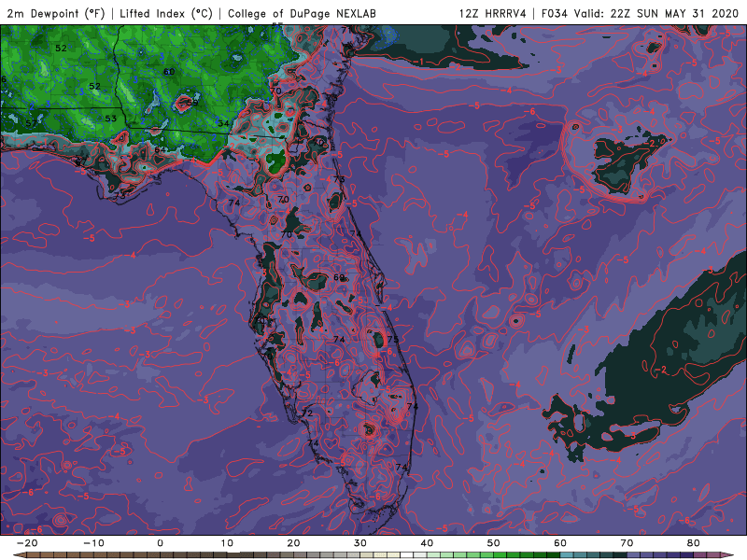Click the 69 dewpoint value in central Florida
747x560 pixels.
[339, 277]
